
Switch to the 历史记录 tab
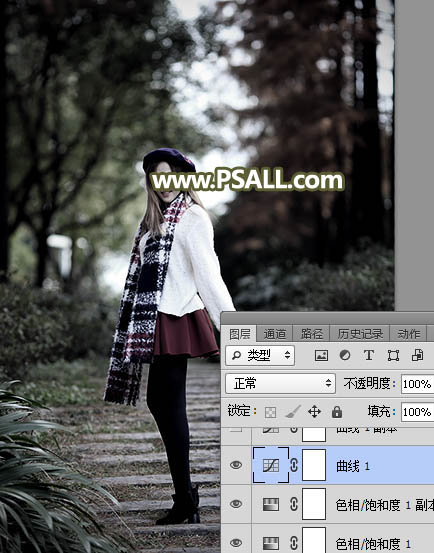tap(360, 334)
